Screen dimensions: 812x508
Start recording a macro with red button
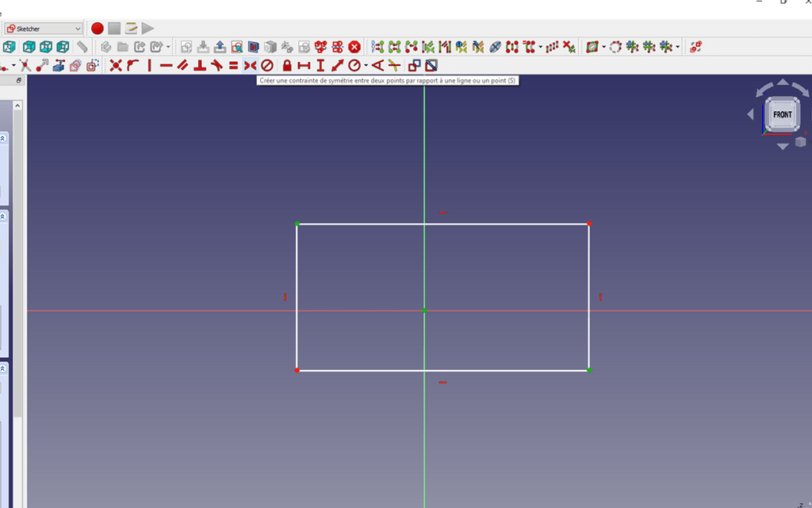(x=98, y=29)
